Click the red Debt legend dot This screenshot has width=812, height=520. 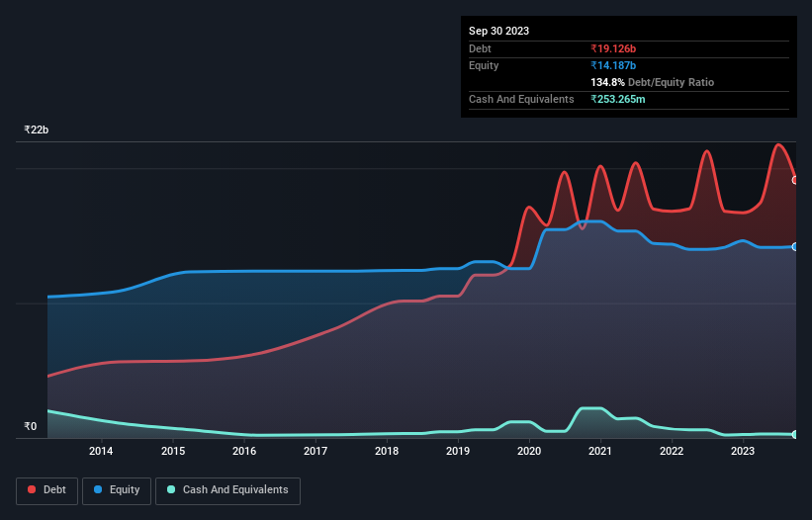(x=32, y=489)
